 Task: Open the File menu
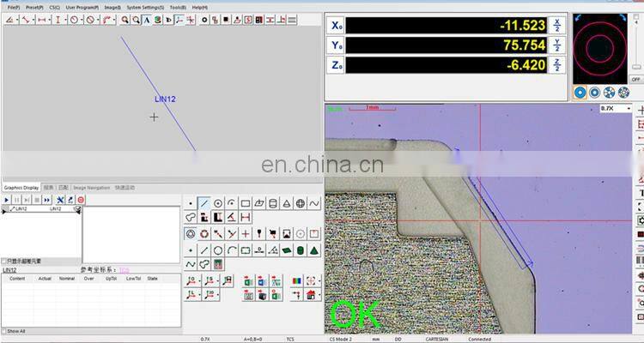pos(14,8)
